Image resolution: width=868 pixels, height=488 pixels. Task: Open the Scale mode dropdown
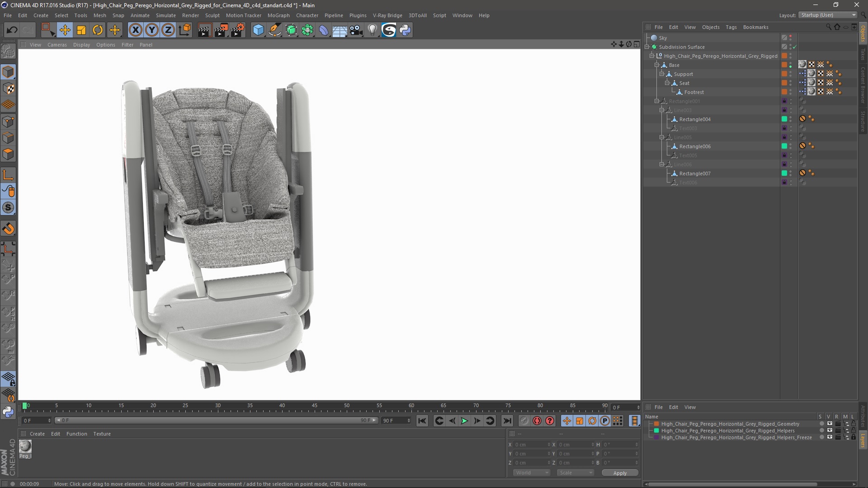(x=576, y=473)
